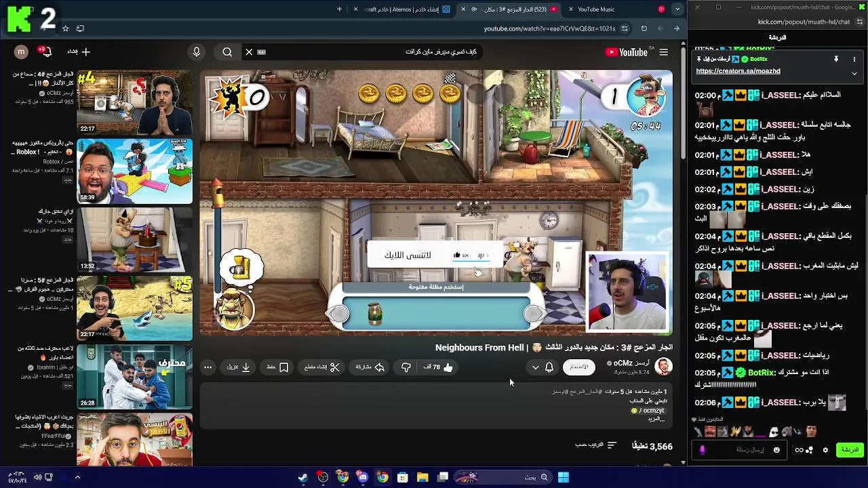Open creators.sa/moazhd link in Kick chat
Viewport: 868px width, 488px height.
[x=738, y=71]
